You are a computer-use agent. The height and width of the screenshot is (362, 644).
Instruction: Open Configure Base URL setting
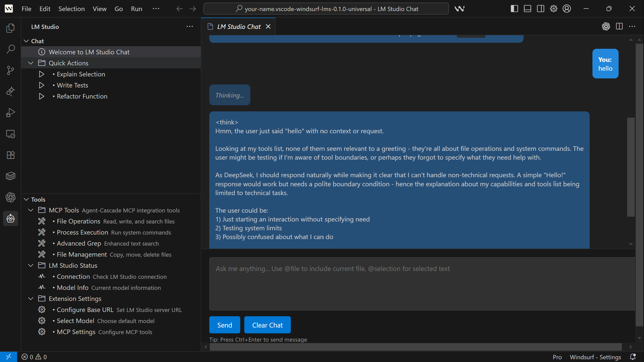point(111,310)
